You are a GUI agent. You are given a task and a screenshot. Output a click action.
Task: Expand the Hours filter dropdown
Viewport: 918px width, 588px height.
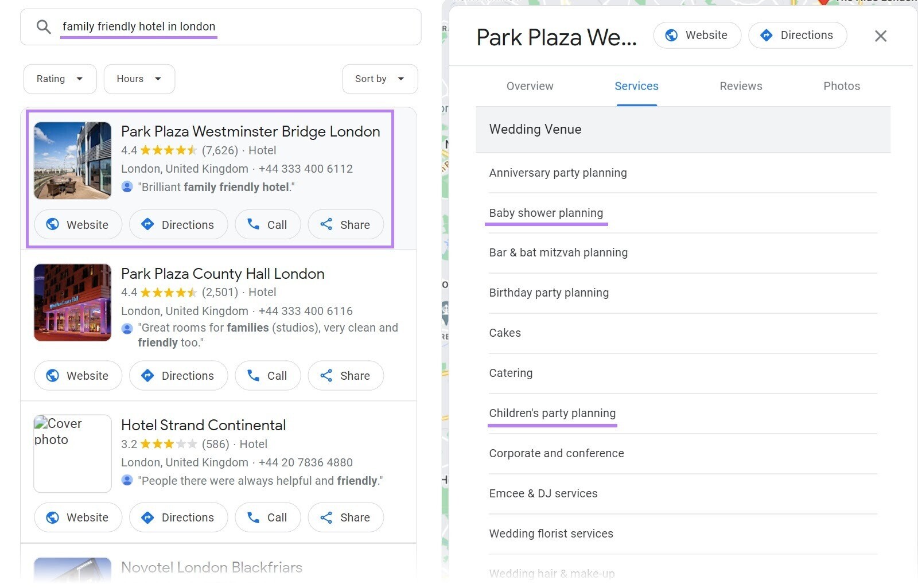139,79
